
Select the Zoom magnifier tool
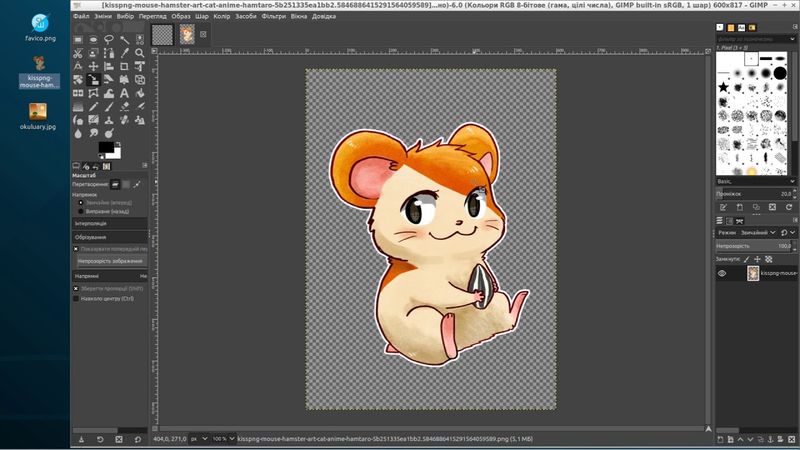139,53
